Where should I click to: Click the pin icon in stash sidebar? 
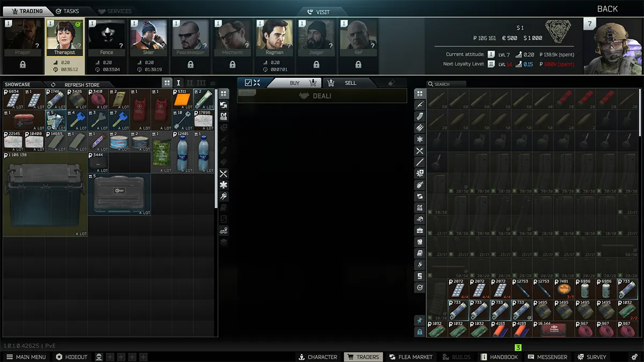point(420,320)
